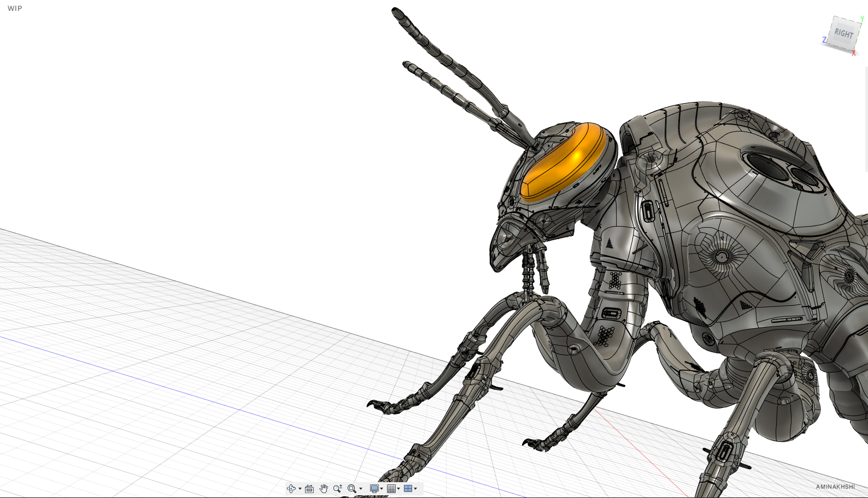The image size is (868, 498).
Task: Activate the Look At tool
Action: [x=309, y=489]
